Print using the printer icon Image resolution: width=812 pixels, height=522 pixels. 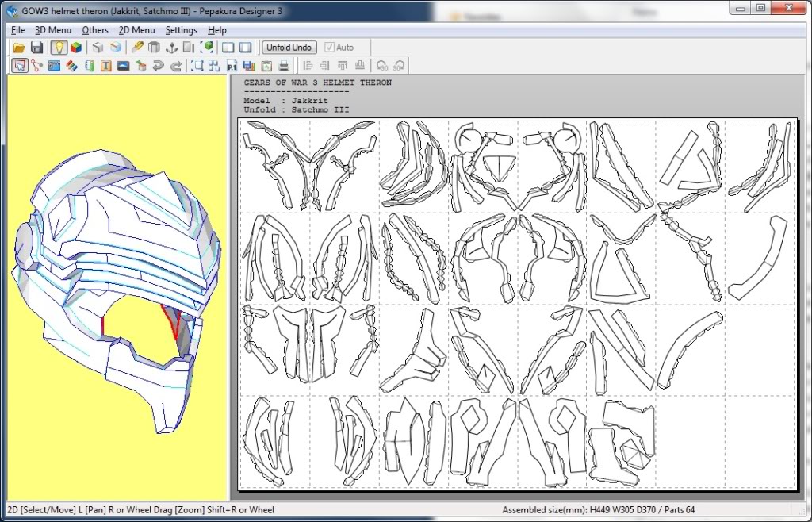coord(284,66)
